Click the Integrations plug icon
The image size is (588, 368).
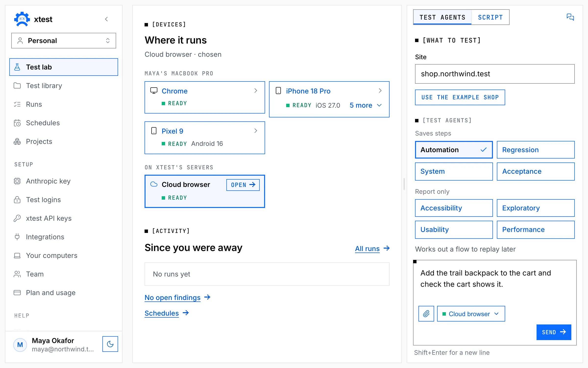pos(17,237)
